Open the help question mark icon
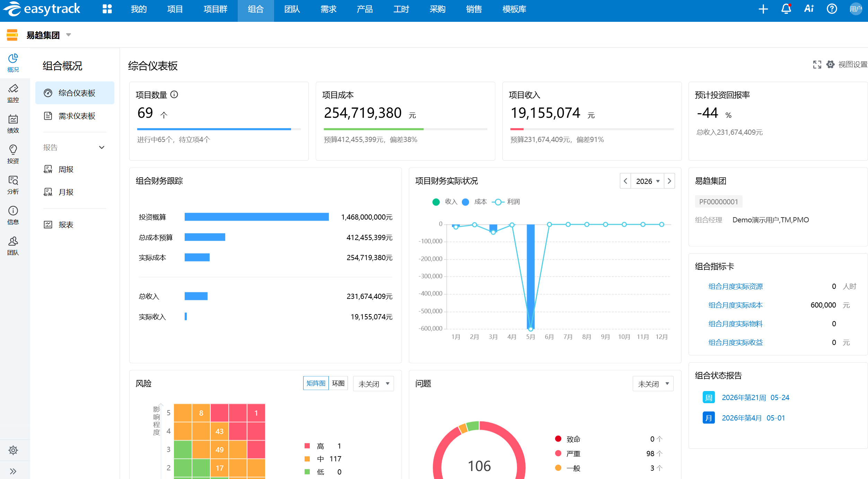The width and height of the screenshot is (868, 479). (832, 9)
